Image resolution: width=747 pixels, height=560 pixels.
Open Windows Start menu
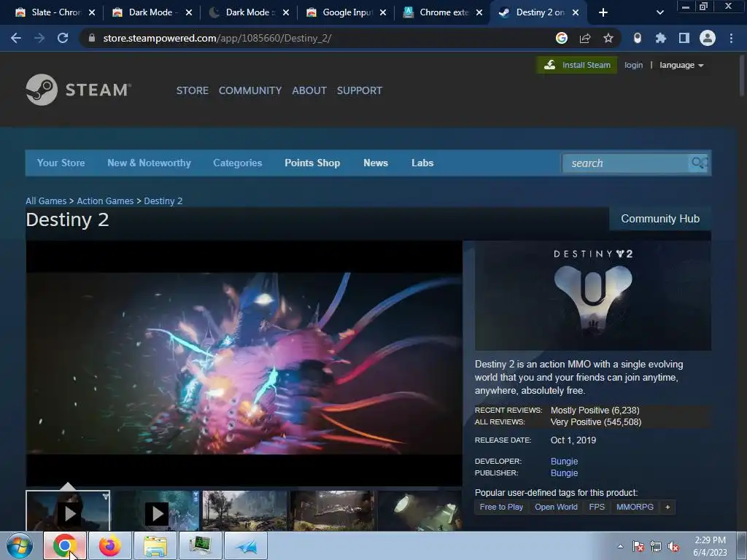pos(20,545)
